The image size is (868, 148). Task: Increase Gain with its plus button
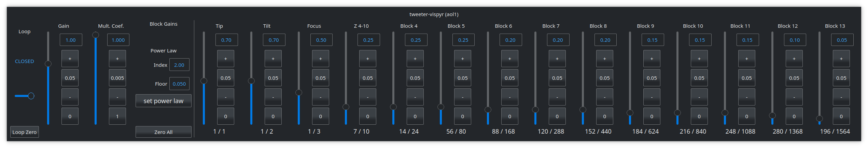tap(70, 59)
